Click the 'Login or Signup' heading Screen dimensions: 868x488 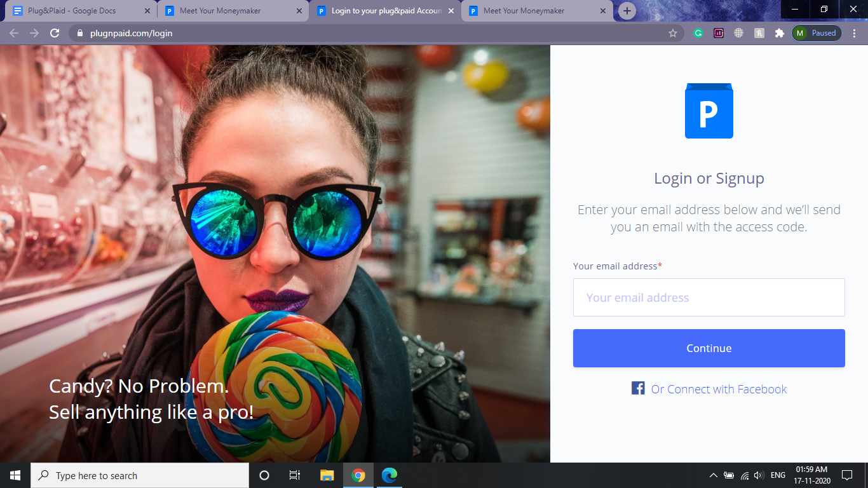pos(709,179)
